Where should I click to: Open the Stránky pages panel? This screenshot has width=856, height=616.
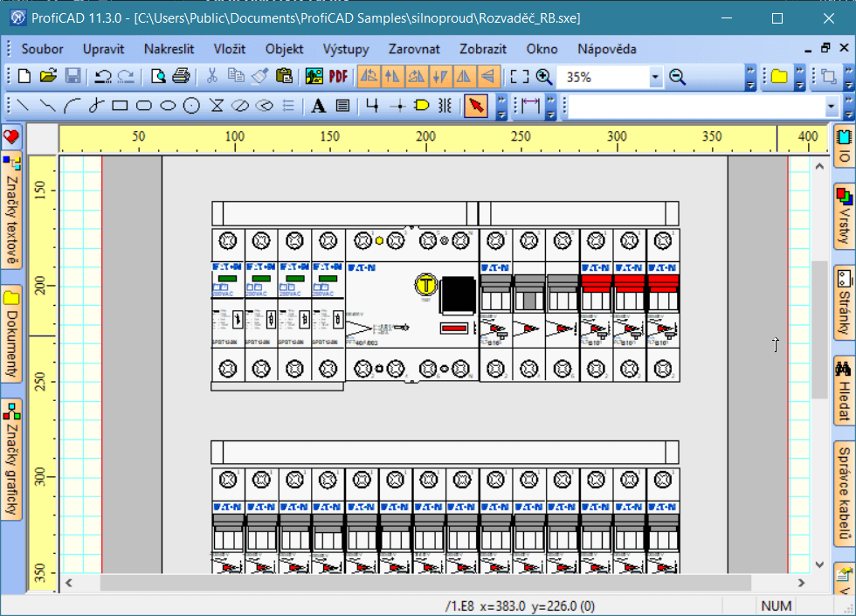tap(844, 302)
